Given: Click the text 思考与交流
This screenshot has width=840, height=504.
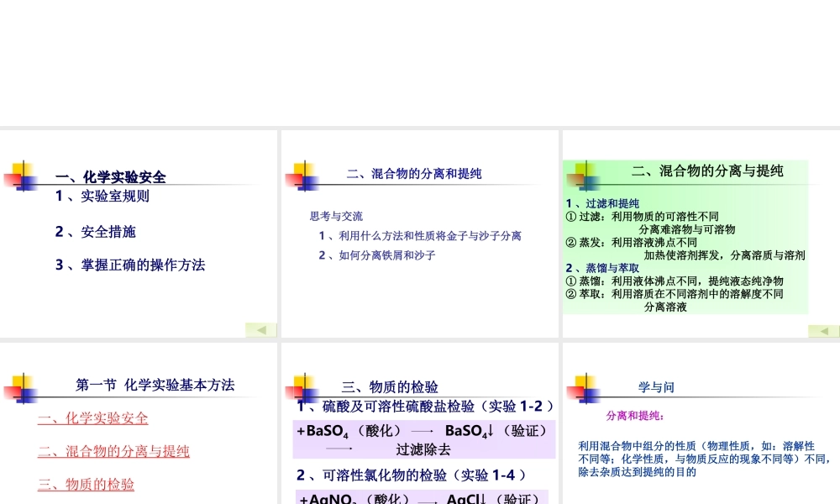Looking at the screenshot, I should coord(337,217).
